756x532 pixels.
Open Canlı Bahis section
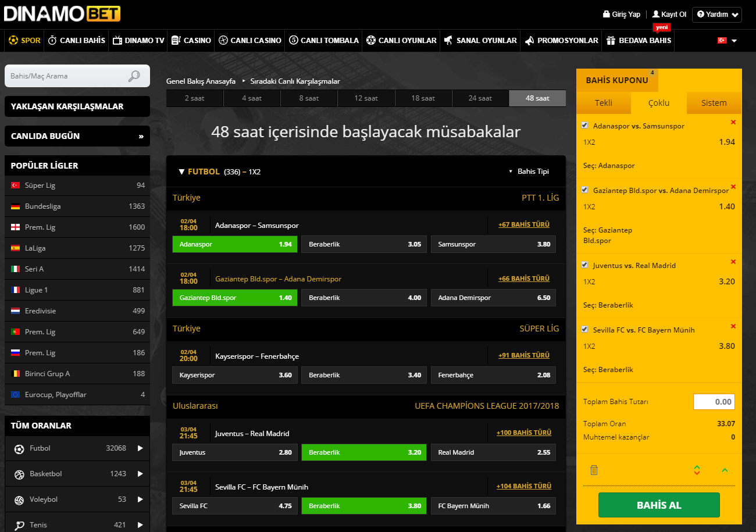click(76, 41)
